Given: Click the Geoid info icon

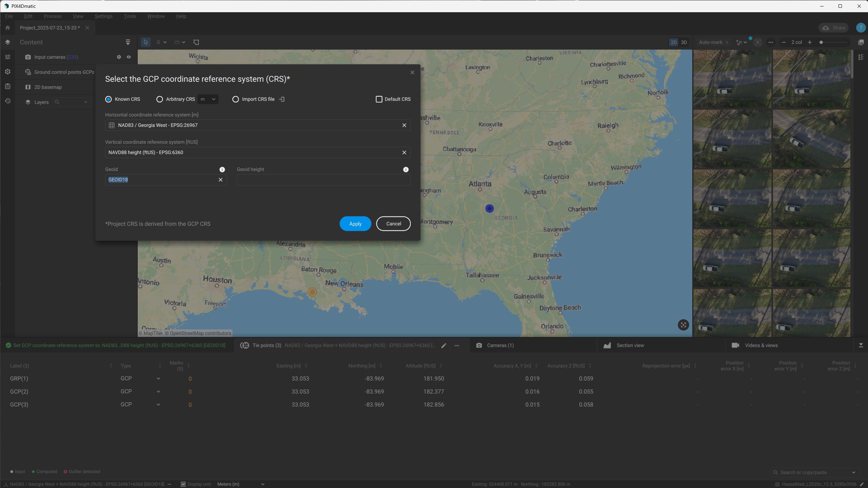Looking at the screenshot, I should click(222, 169).
